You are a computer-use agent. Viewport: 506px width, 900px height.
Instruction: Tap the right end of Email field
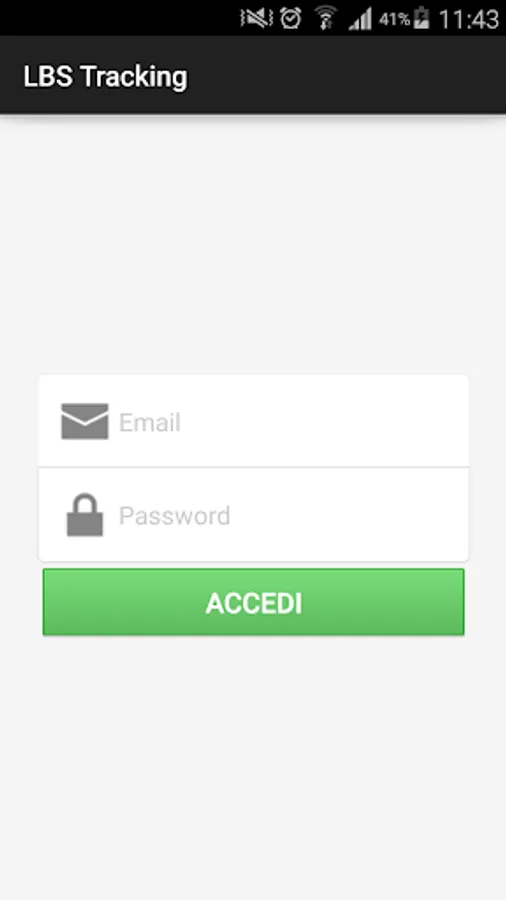[436, 421]
